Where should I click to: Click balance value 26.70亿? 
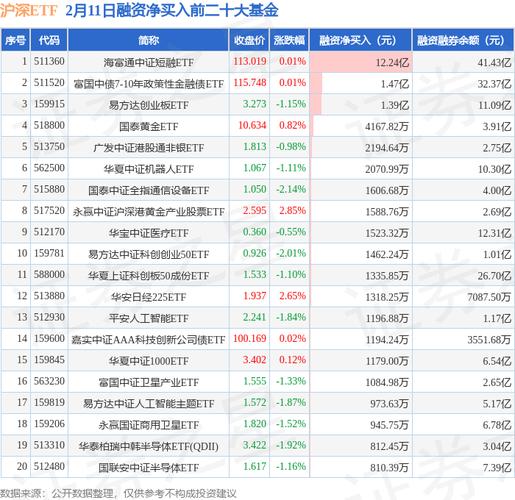pyautogui.click(x=494, y=276)
